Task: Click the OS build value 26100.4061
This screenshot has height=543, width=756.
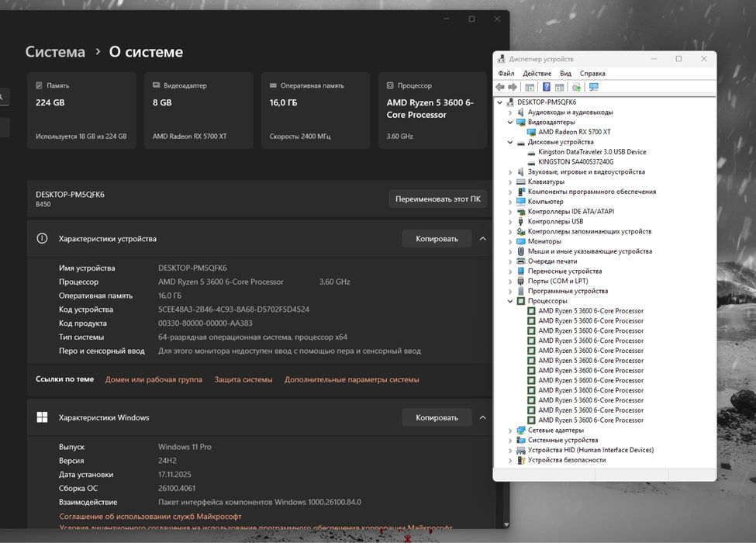Action: [177, 489]
